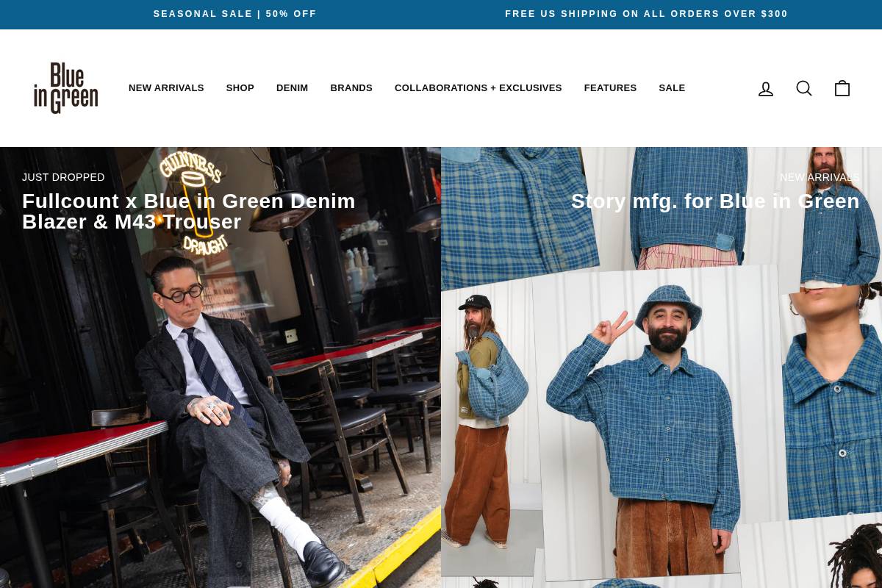Screen dimensions: 882x588
Task: Open the account login icon
Action: [766, 88]
